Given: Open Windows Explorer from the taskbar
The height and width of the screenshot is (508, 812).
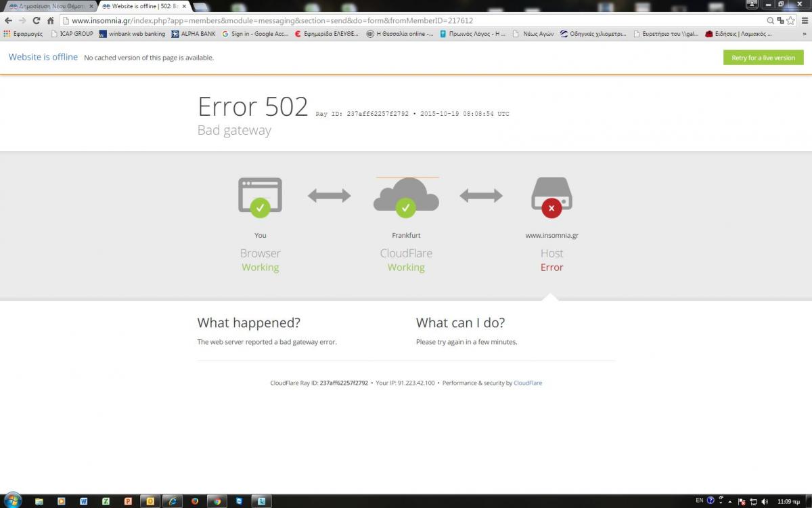Looking at the screenshot, I should 39,501.
